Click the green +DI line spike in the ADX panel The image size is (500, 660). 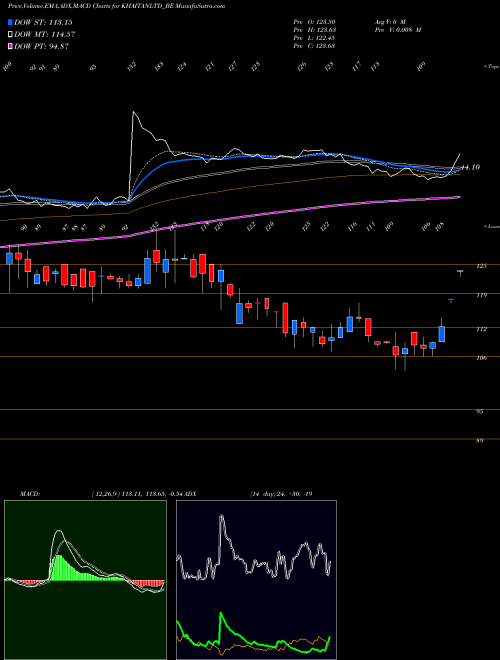[x=221, y=615]
